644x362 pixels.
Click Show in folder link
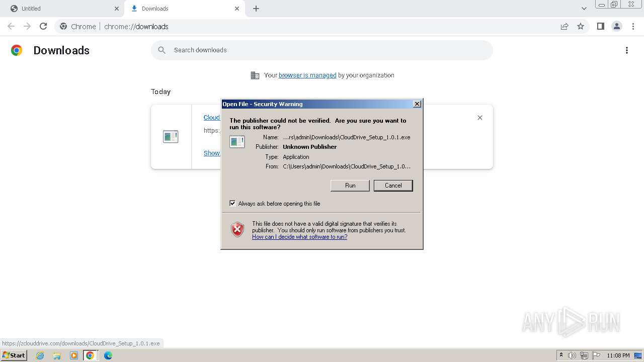point(212,153)
